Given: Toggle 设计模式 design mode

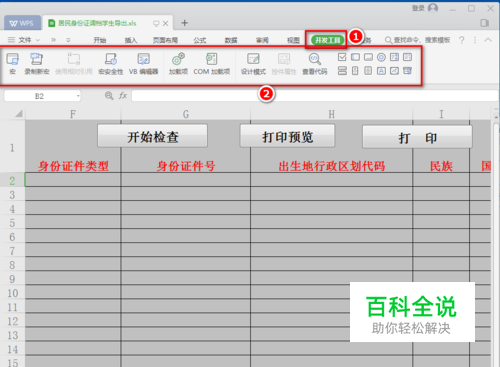Looking at the screenshot, I should 253,63.
